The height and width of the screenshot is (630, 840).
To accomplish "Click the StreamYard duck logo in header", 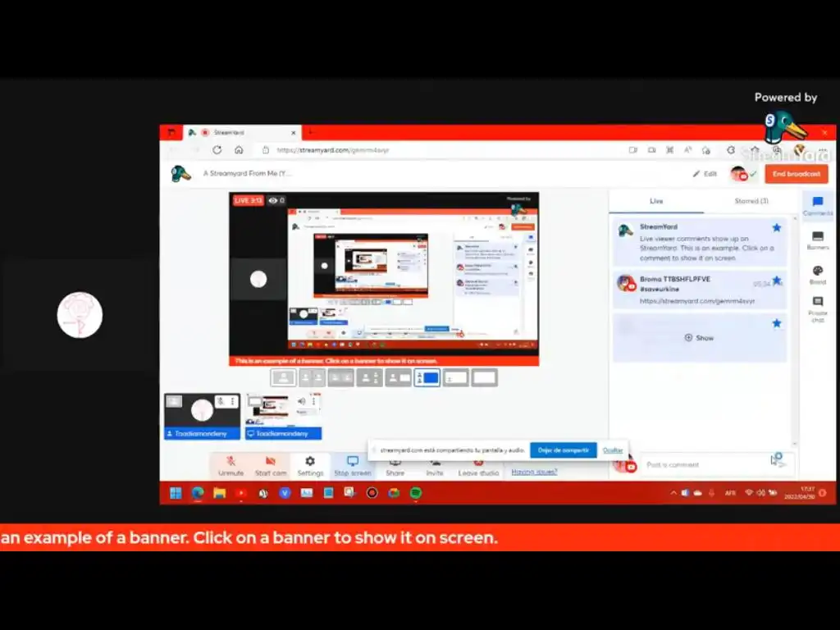I will click(x=180, y=174).
